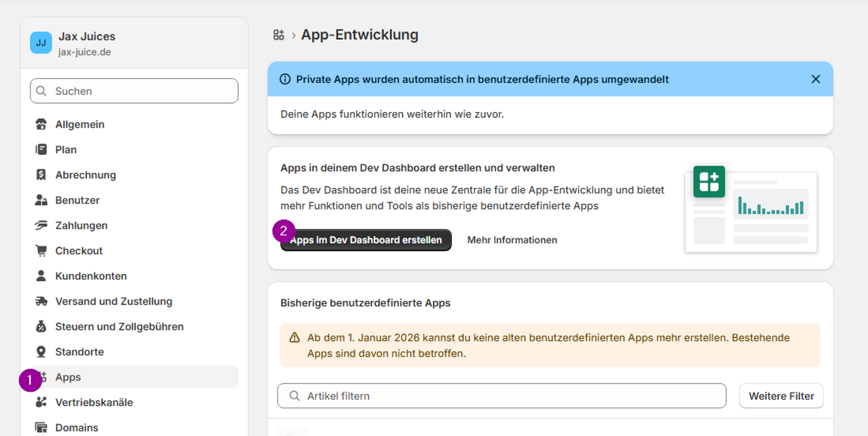The image size is (868, 436).
Task: Open the Weitere Filter options
Action: (781, 396)
